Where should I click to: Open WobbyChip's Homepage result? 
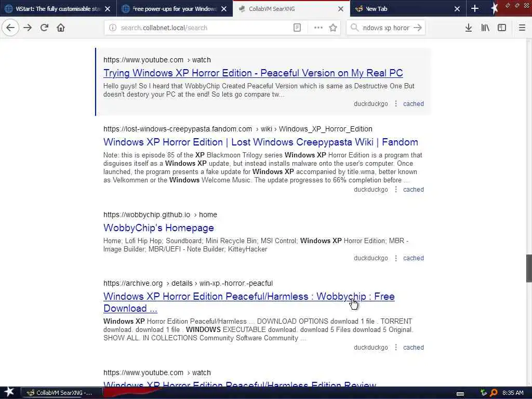(x=158, y=228)
